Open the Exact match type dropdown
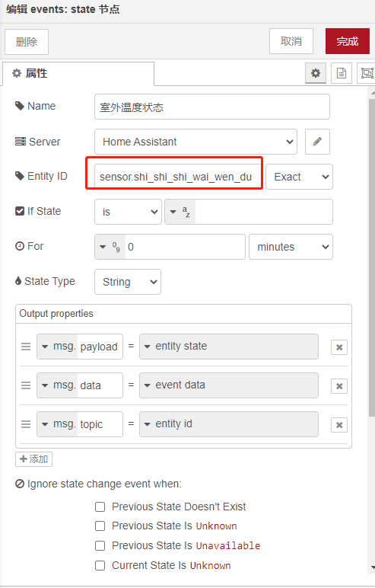This screenshot has width=375, height=588. tap(299, 177)
